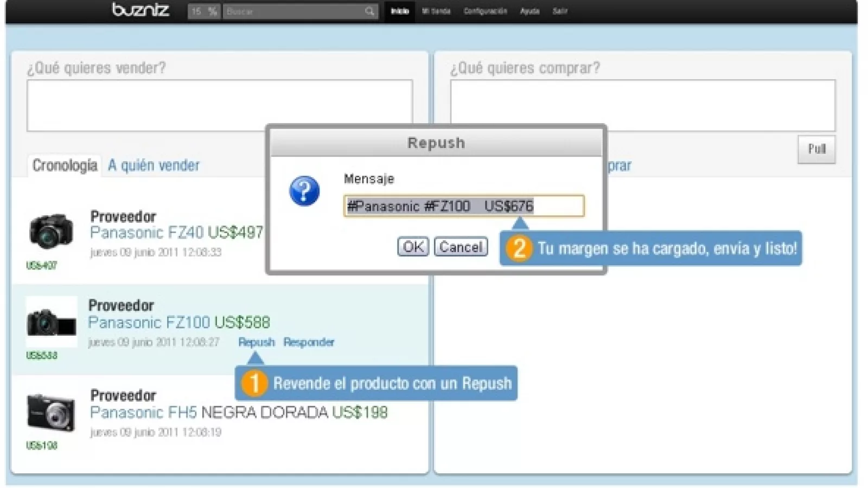
Task: Open the Panasonic FZ100 camera thumbnail
Action: 51,322
